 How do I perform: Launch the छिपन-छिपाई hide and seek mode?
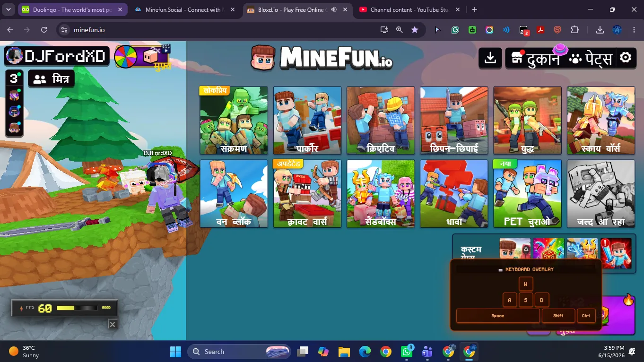[x=454, y=121]
